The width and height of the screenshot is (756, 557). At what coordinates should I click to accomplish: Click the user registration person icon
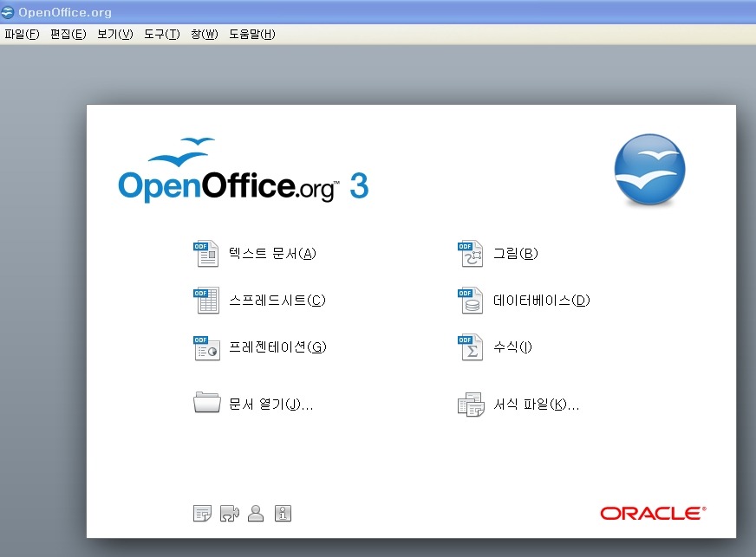256,514
